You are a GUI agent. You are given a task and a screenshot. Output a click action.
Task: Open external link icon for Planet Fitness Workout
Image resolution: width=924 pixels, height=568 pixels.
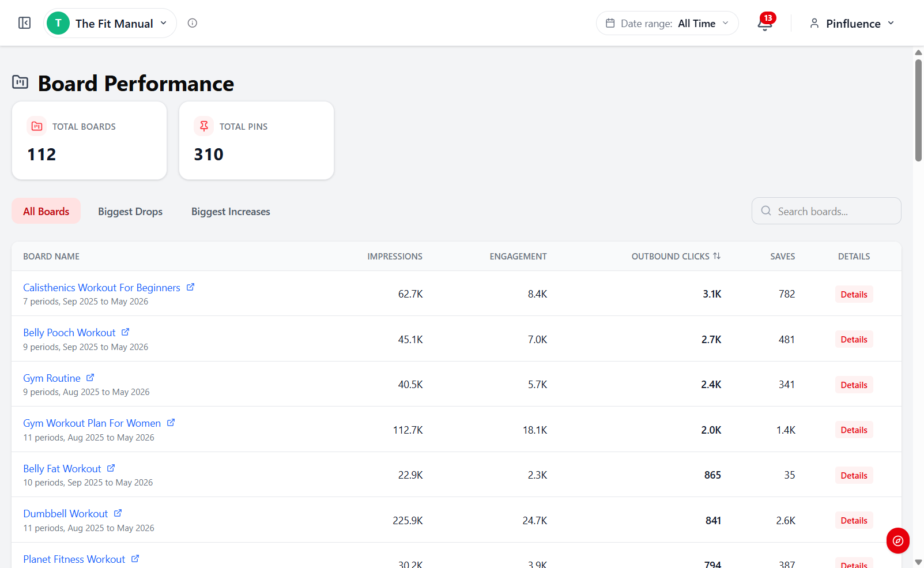pos(135,559)
